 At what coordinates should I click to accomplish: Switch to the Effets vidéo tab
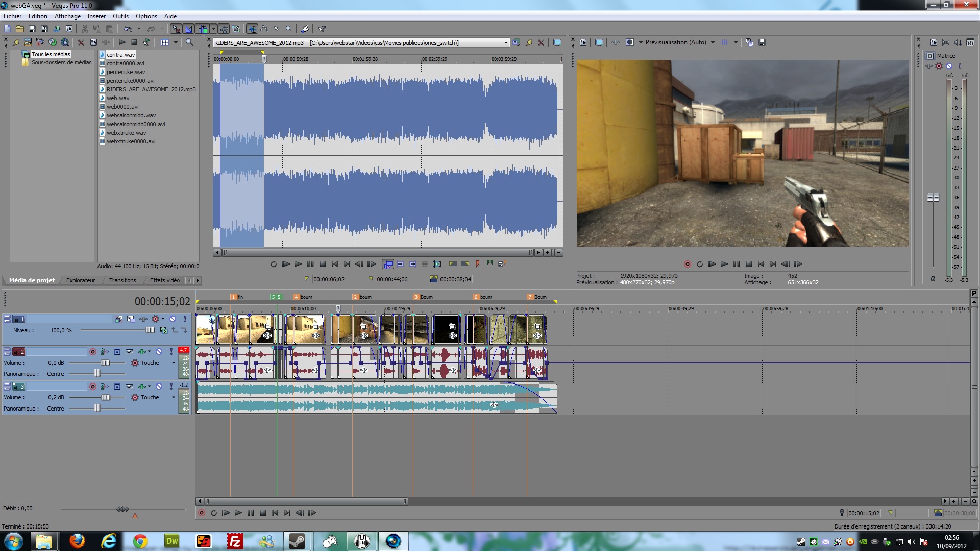pyautogui.click(x=164, y=280)
